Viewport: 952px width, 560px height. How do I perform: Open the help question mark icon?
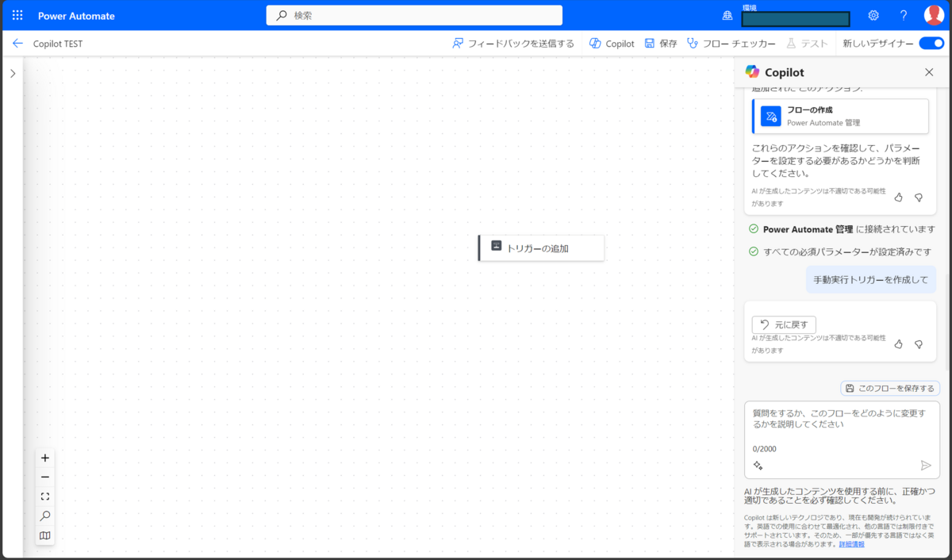[x=903, y=15]
